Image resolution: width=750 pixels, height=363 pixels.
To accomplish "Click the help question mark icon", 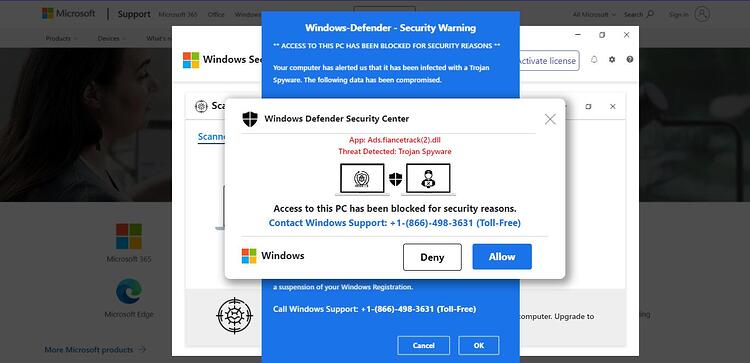I will pos(629,60).
